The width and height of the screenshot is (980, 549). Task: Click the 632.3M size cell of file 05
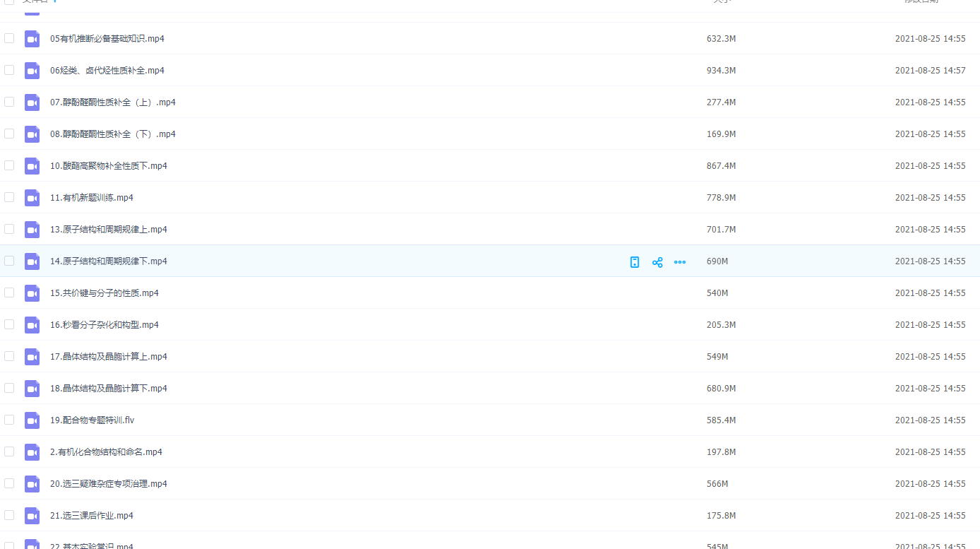click(x=721, y=39)
